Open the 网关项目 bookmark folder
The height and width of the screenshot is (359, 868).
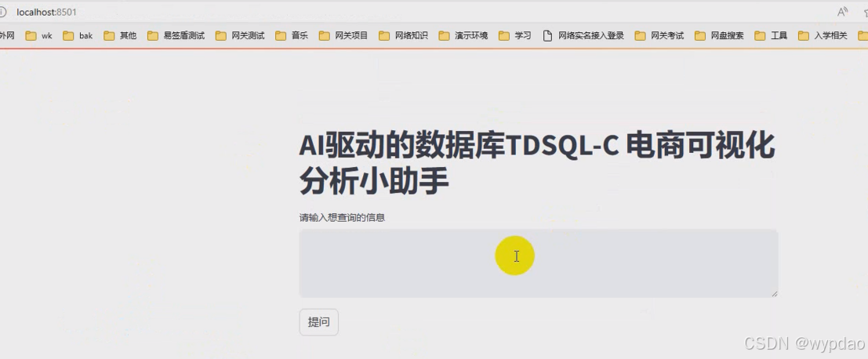(x=343, y=36)
